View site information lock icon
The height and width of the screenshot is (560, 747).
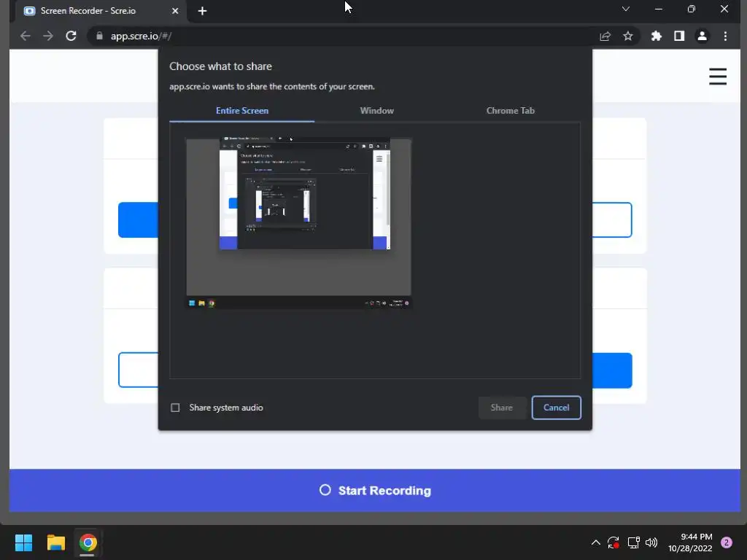[99, 36]
